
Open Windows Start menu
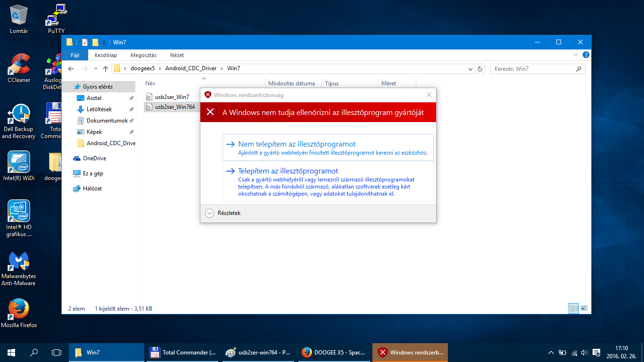coord(11,353)
